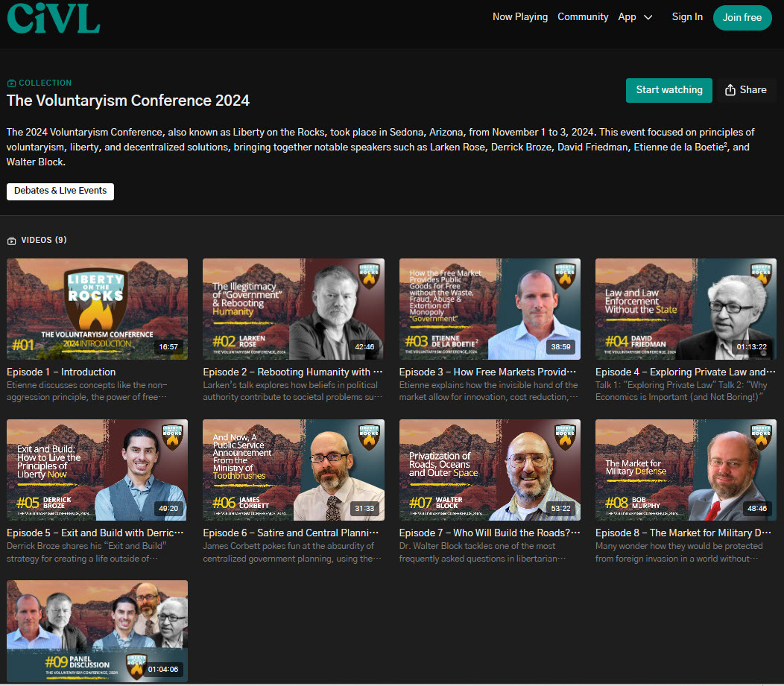Click the Episode 8 description starting 'Many wonder how'
Screen dimensions: 784x686
(x=679, y=552)
